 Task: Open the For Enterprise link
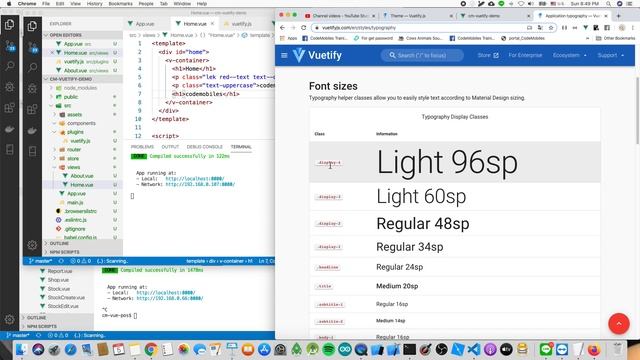click(x=525, y=55)
